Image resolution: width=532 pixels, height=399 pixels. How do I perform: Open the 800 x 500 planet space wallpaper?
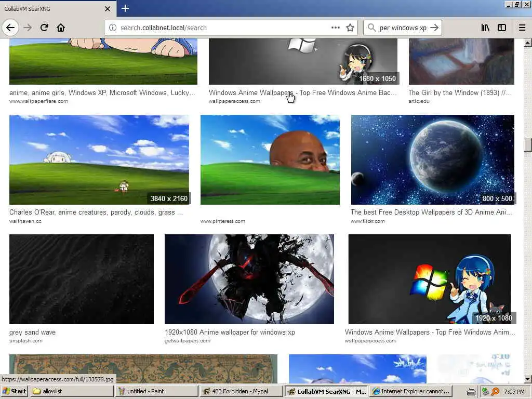tap(433, 159)
